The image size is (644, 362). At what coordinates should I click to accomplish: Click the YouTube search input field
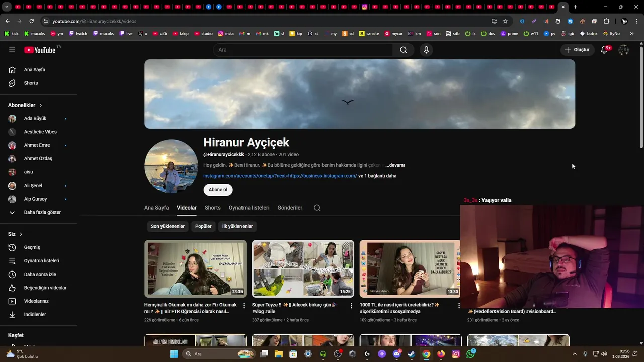tap(303, 50)
